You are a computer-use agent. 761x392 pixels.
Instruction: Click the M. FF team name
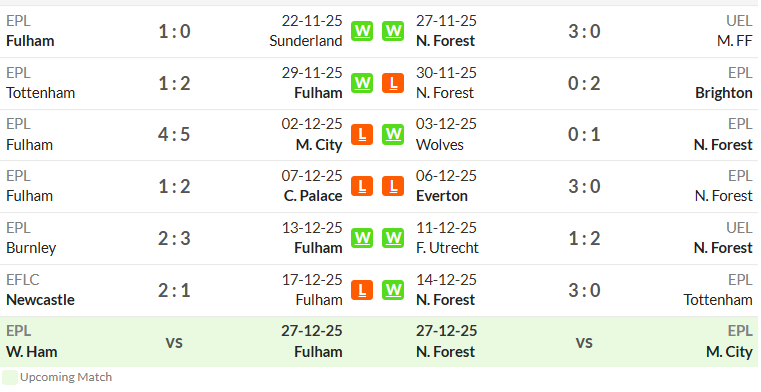(735, 41)
